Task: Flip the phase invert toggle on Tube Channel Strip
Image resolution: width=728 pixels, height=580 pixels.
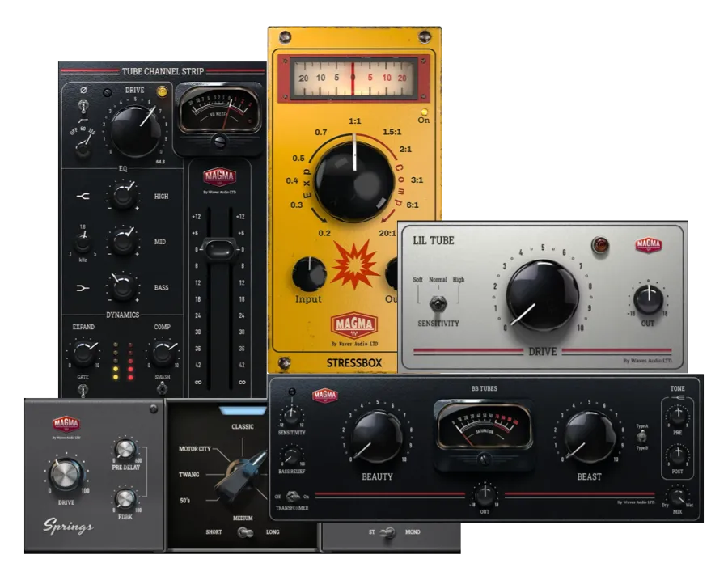Action: pos(83,106)
